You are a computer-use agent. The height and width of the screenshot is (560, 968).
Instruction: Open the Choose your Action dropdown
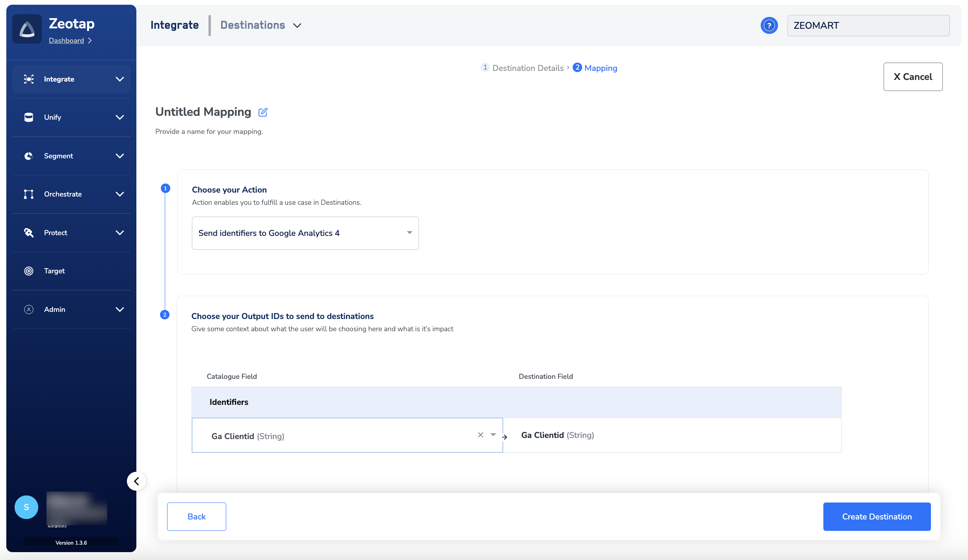click(305, 233)
